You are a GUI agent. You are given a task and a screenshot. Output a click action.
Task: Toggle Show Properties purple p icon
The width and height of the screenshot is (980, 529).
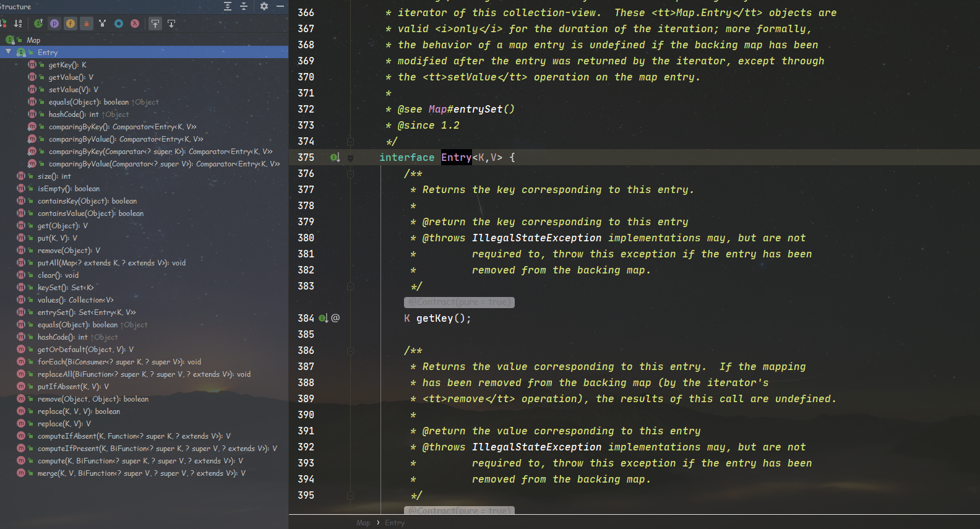(x=54, y=24)
